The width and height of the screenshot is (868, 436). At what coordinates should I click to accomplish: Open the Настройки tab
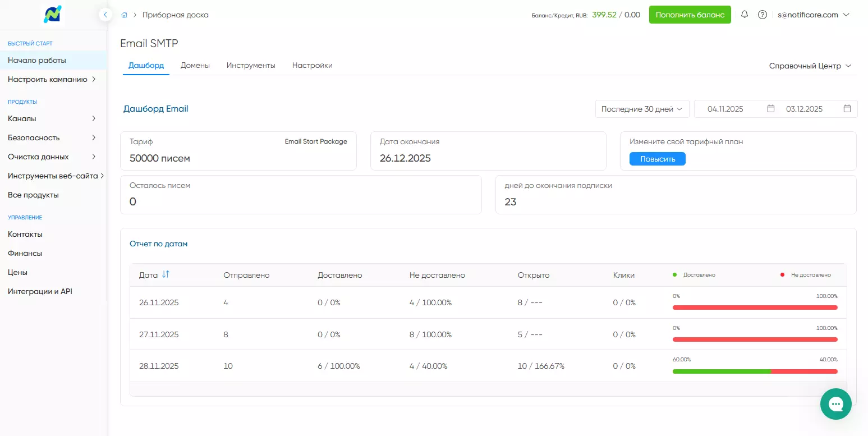(x=312, y=66)
